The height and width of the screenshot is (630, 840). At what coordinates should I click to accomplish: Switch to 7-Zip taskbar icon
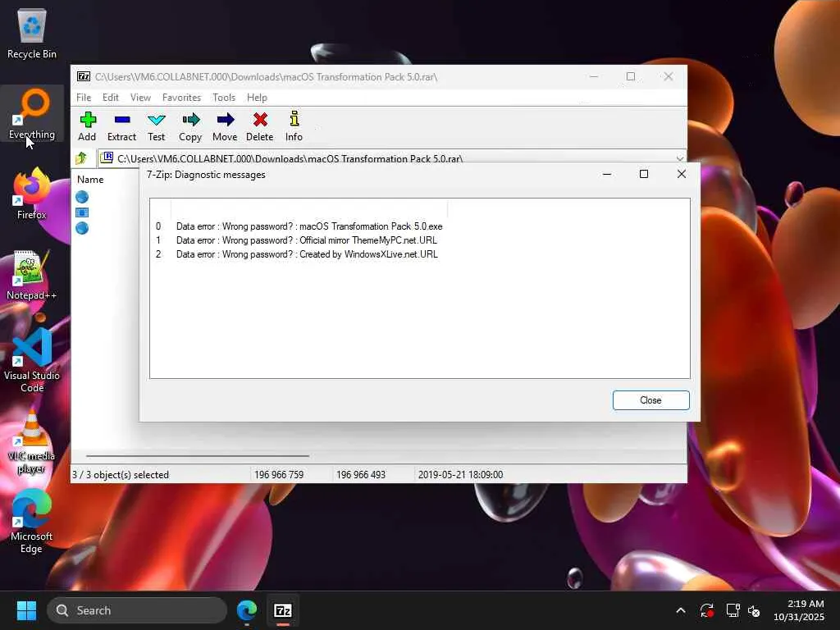click(x=283, y=610)
